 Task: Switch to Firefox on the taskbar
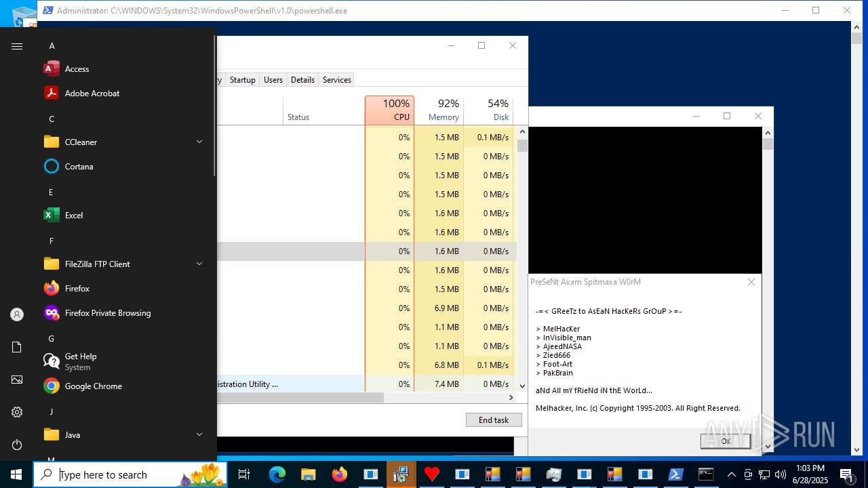pos(340,474)
